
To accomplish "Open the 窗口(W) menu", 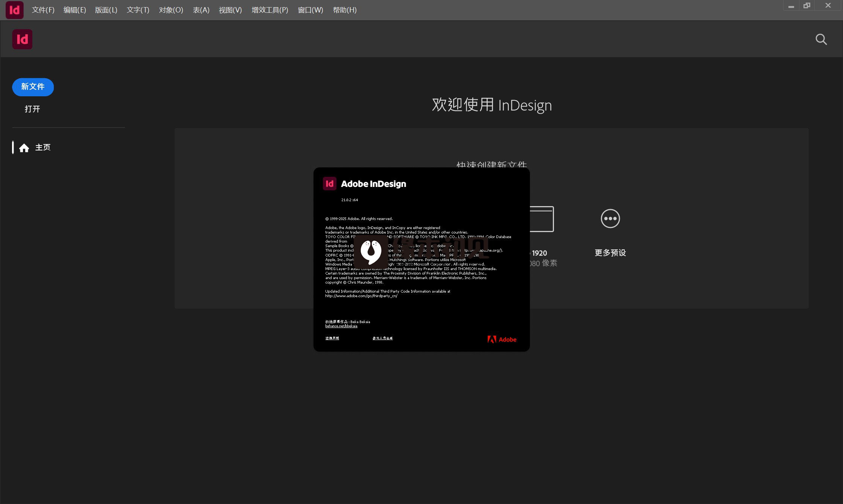I will tap(310, 10).
